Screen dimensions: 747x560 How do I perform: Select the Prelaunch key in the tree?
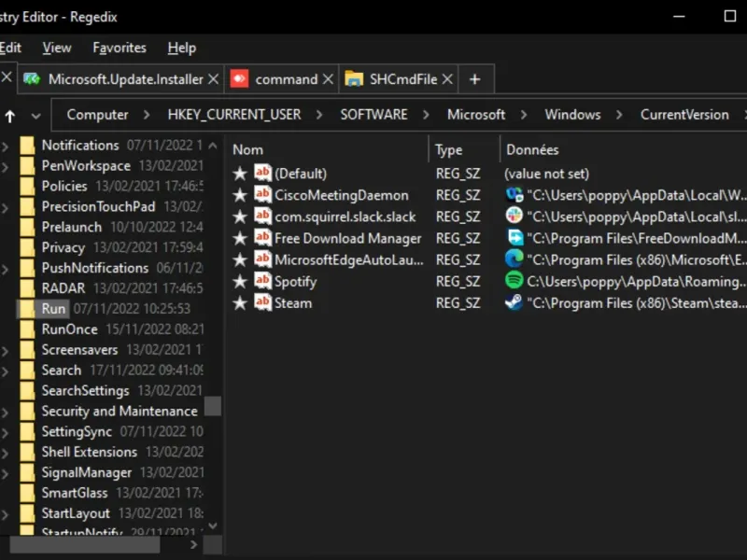(72, 227)
